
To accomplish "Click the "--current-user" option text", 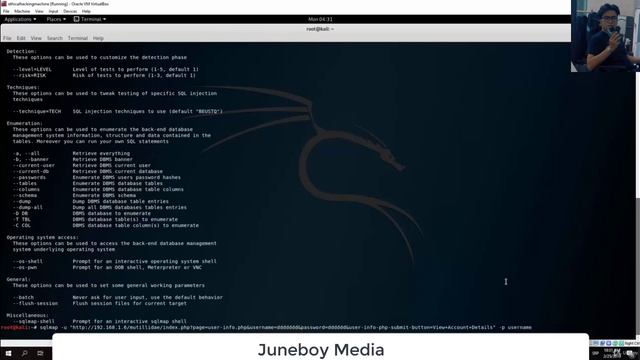I will [33, 165].
